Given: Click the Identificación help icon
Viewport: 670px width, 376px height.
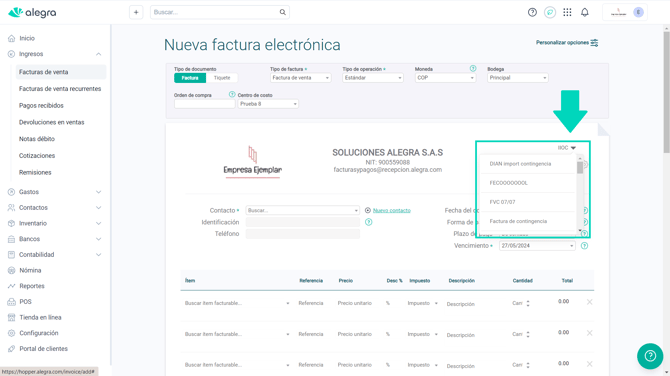Looking at the screenshot, I should [x=368, y=222].
